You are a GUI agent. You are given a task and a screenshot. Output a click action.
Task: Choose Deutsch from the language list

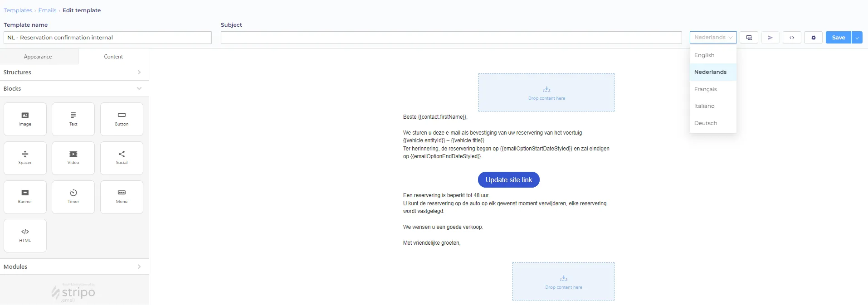tap(713, 123)
